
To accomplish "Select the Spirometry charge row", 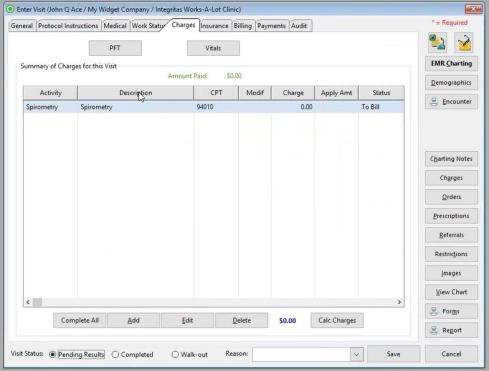I will (214, 107).
